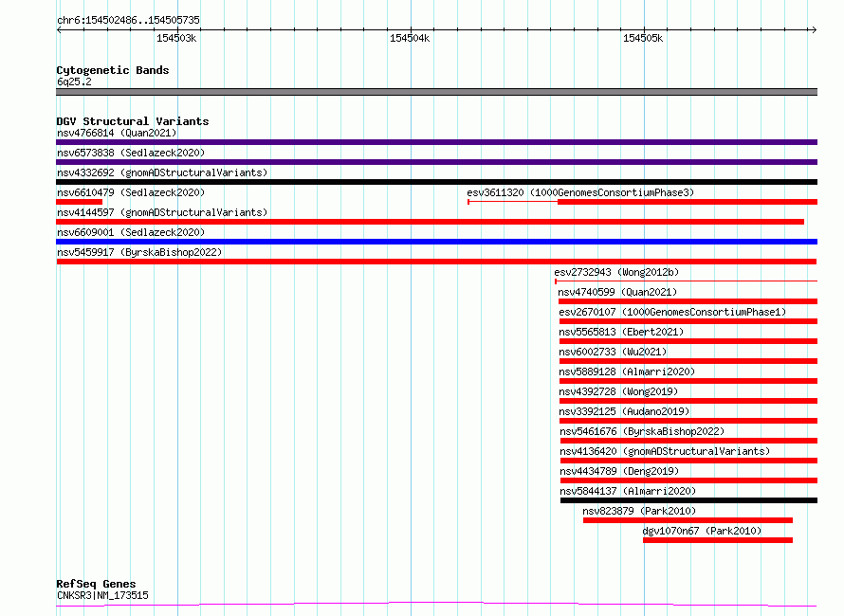844x616 pixels.
Task: Select variant label nsv5889128 (Almarri2020)
Action: tap(627, 371)
